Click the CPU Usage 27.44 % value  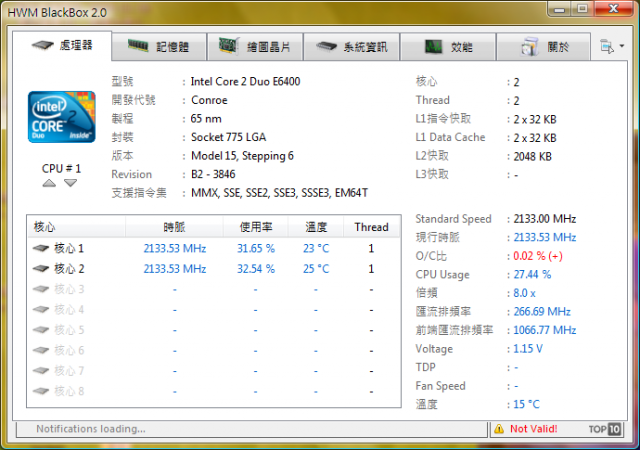pyautogui.click(x=532, y=274)
